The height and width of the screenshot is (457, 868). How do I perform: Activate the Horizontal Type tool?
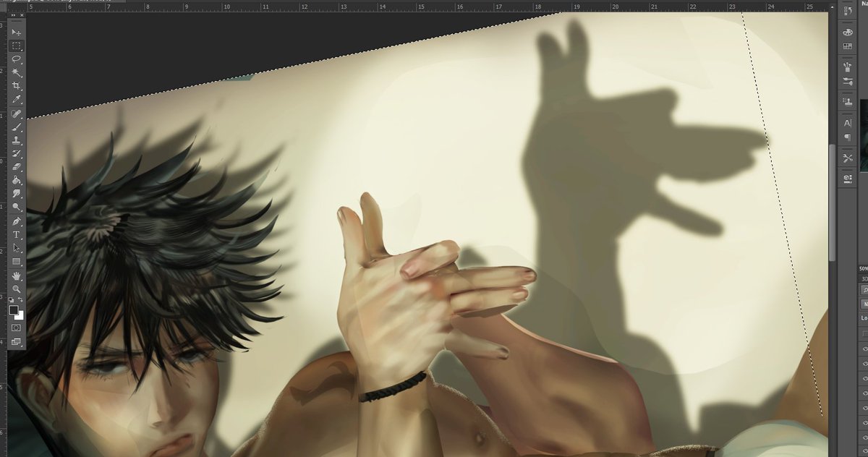click(x=17, y=235)
